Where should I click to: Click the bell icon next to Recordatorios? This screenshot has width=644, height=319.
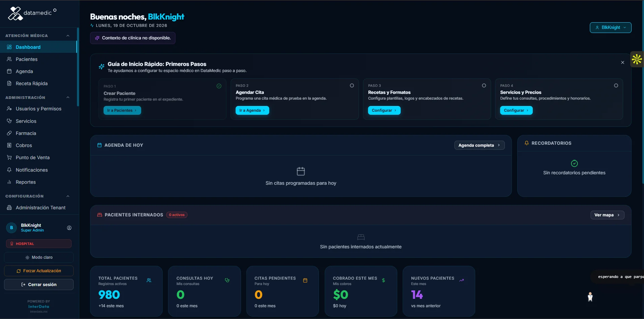[527, 143]
